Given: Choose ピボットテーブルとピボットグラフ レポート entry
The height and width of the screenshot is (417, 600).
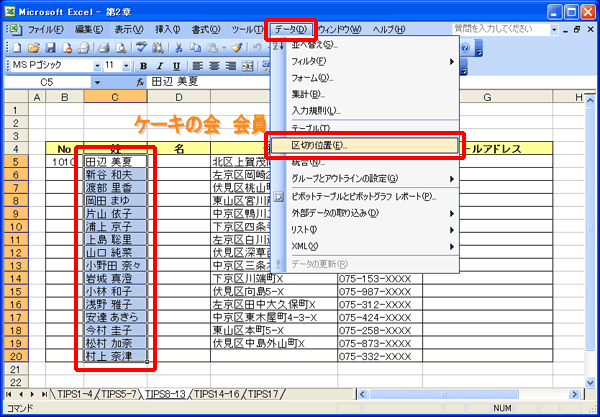Looking at the screenshot, I should tap(365, 197).
